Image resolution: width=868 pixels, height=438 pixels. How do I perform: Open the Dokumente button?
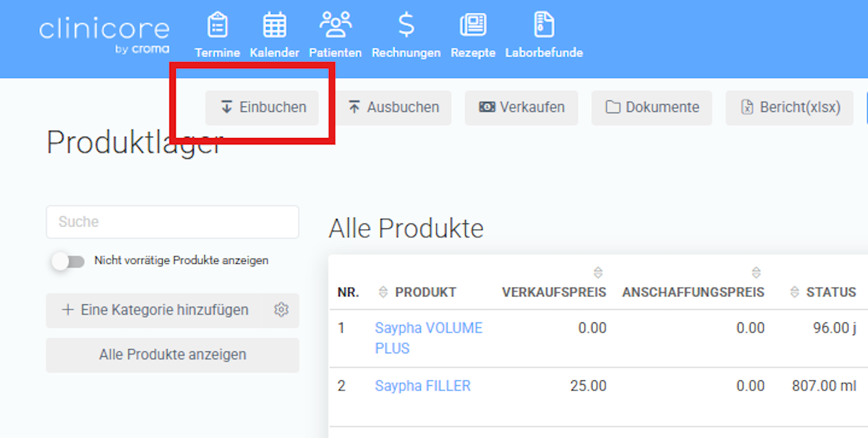tap(652, 108)
